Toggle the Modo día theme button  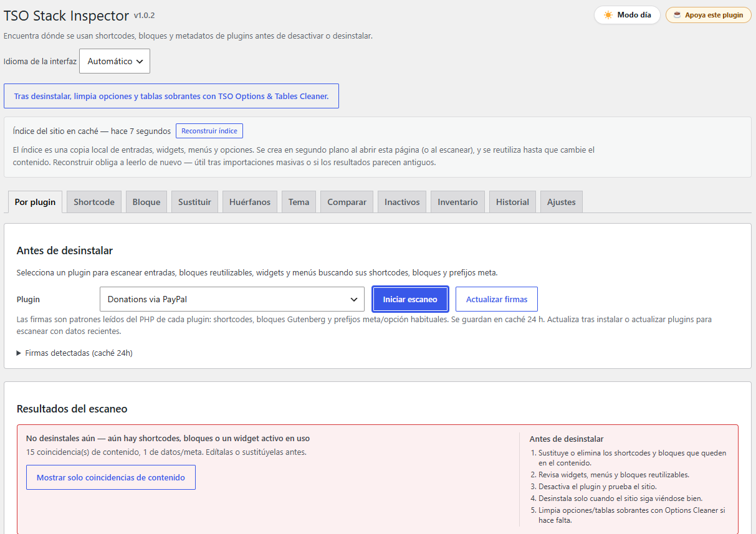627,15
